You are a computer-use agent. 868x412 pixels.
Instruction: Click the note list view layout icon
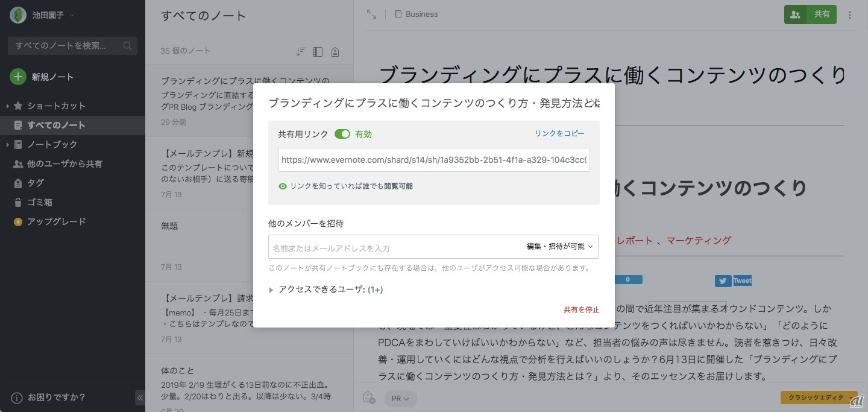coord(318,52)
